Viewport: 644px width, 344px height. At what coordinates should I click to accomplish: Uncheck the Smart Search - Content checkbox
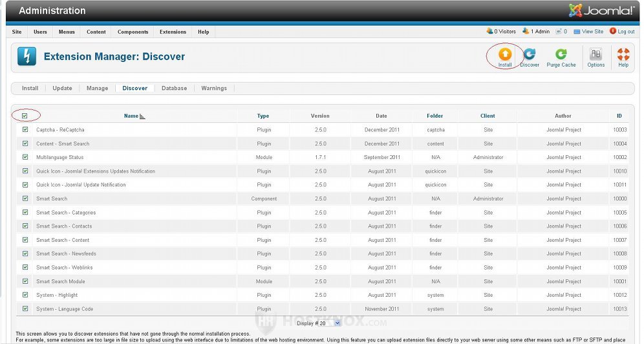[x=25, y=240]
